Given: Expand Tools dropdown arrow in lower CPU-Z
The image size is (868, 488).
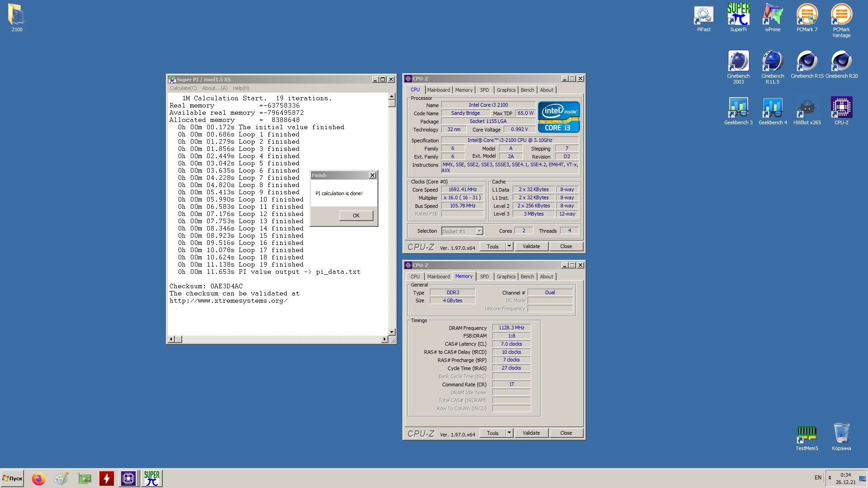Looking at the screenshot, I should tap(509, 433).
